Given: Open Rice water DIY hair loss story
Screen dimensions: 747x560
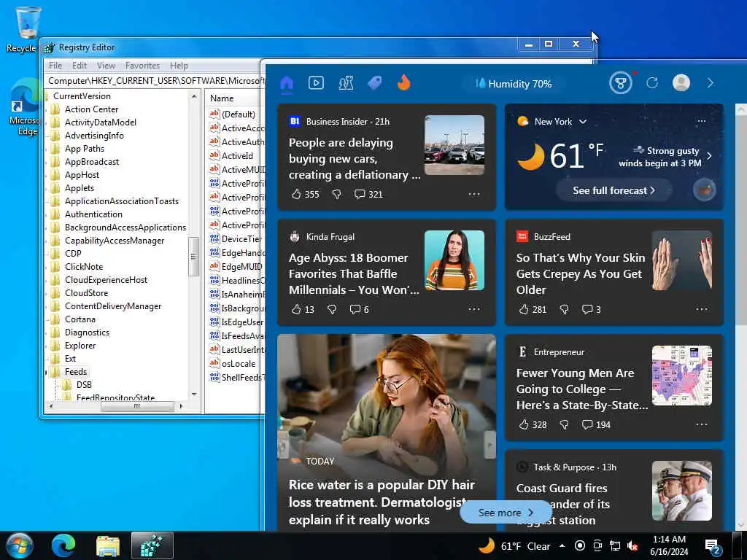Looking at the screenshot, I should pyautogui.click(x=382, y=502).
